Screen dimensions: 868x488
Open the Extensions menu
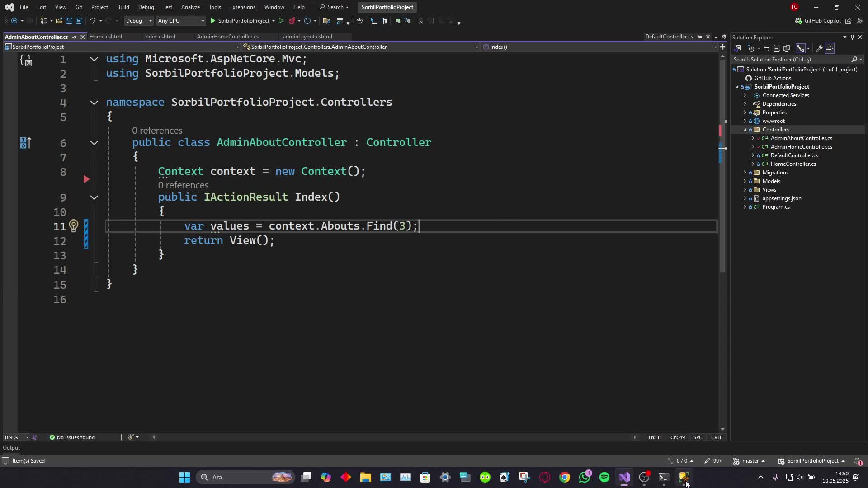click(x=242, y=7)
